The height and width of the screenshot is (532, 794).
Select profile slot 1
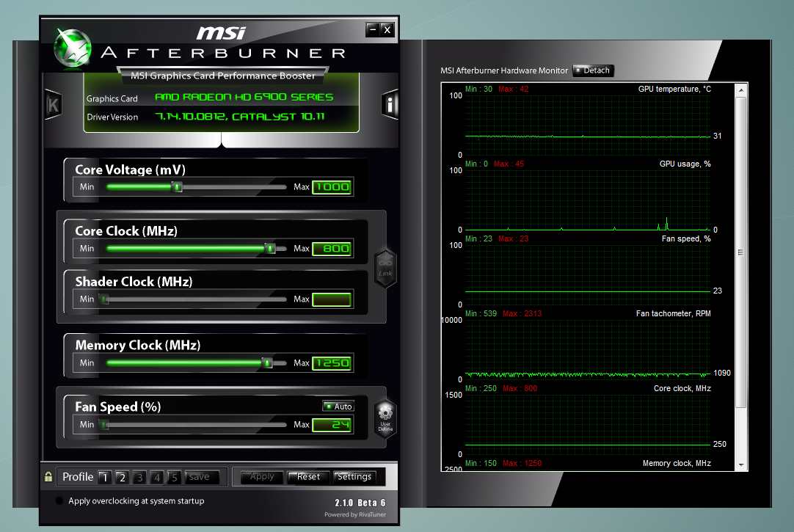tap(105, 477)
